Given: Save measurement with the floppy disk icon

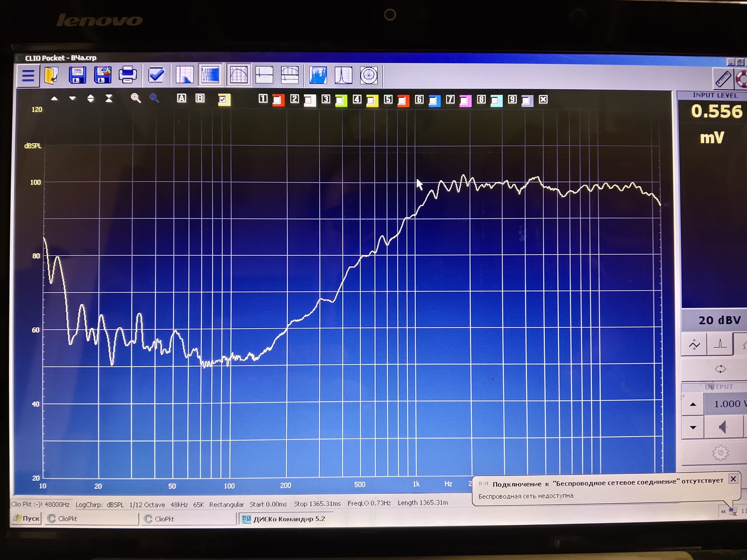Looking at the screenshot, I should [x=77, y=75].
